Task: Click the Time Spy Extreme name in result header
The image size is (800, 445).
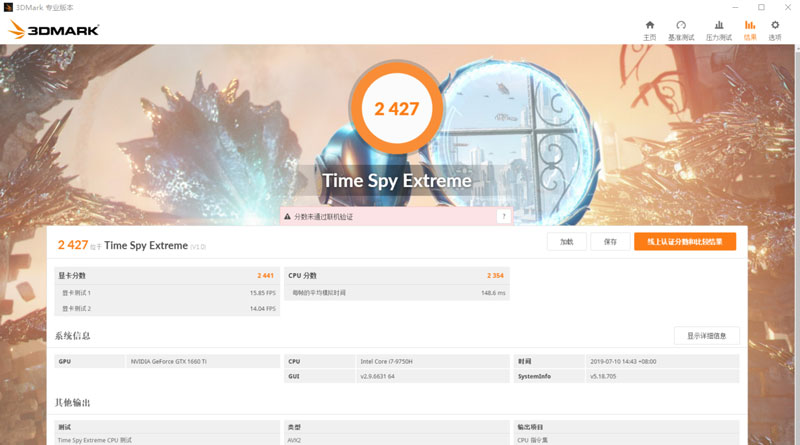Action: coord(146,245)
